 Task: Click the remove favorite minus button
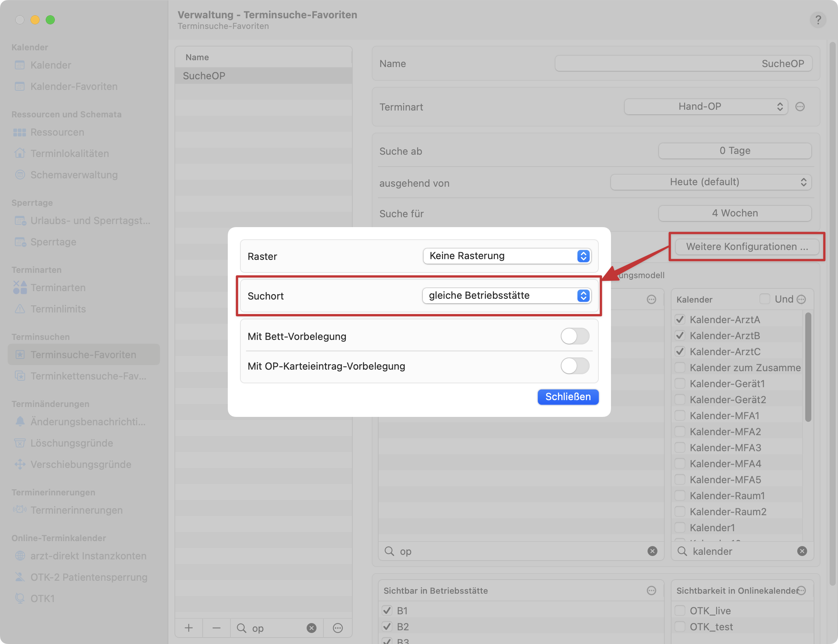[216, 628]
